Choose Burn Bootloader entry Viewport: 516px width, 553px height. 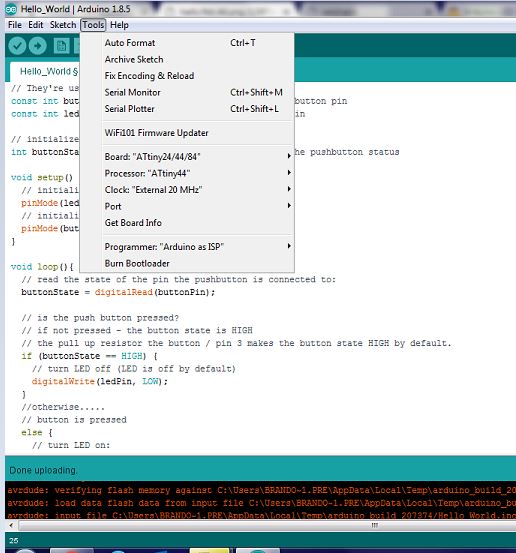(187, 263)
